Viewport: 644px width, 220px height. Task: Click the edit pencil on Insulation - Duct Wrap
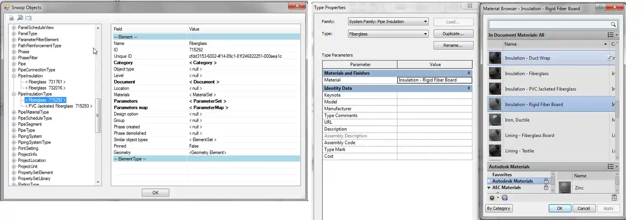pos(609,58)
